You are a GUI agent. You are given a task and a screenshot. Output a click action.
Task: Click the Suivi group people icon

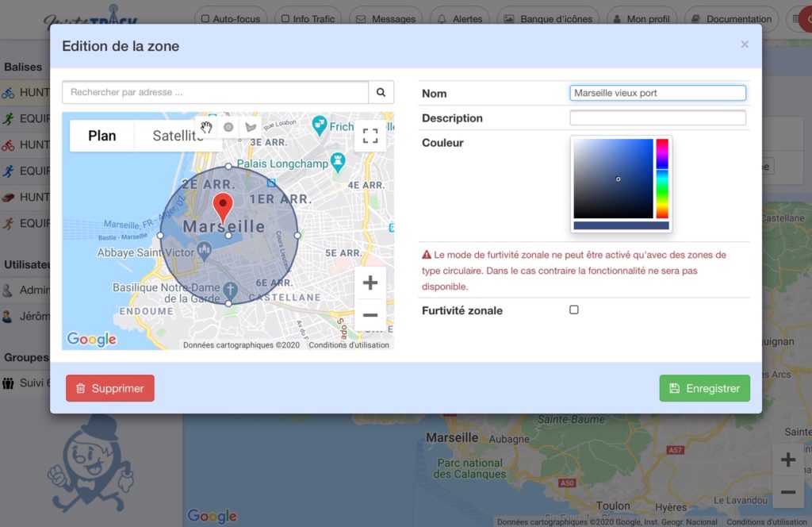(8, 383)
